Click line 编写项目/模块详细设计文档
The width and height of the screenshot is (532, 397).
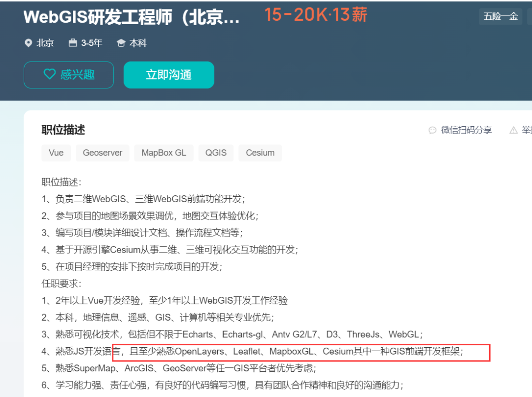tap(142, 233)
